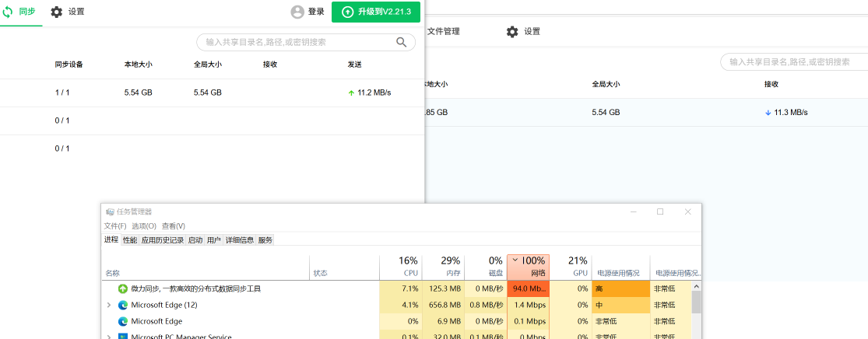Open 文件管理 tab in right window
The height and width of the screenshot is (339, 868).
click(443, 32)
